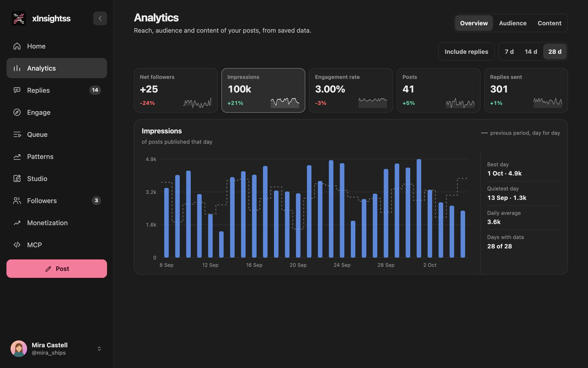The image size is (588, 368).
Task: Click the Queue list icon
Action: pyautogui.click(x=17, y=134)
